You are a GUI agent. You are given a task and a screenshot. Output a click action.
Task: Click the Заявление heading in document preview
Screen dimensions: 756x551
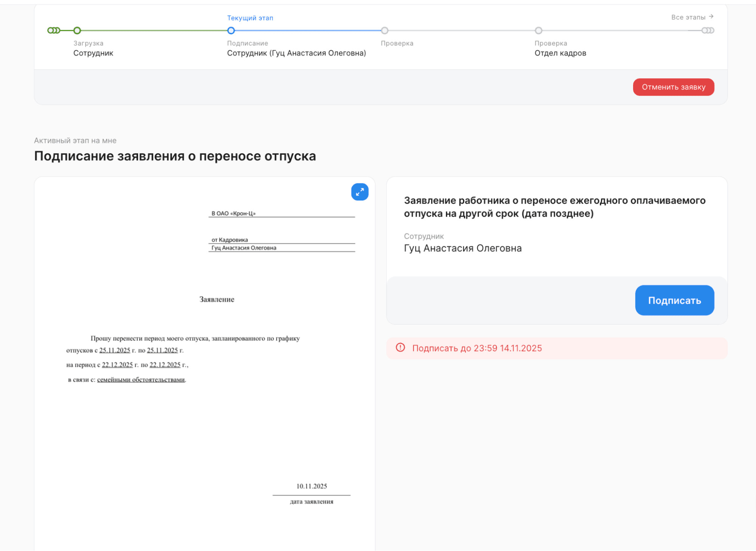pos(217,299)
